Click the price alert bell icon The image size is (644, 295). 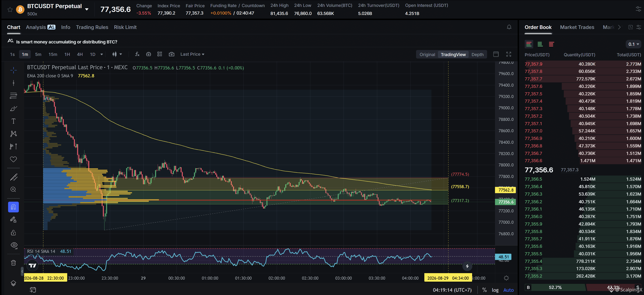click(x=509, y=27)
